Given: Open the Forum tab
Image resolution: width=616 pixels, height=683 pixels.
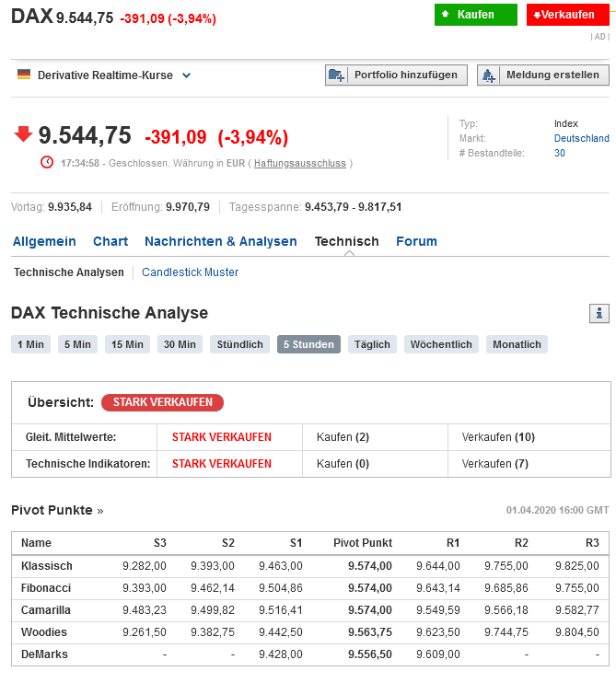Looking at the screenshot, I should coord(416,241).
